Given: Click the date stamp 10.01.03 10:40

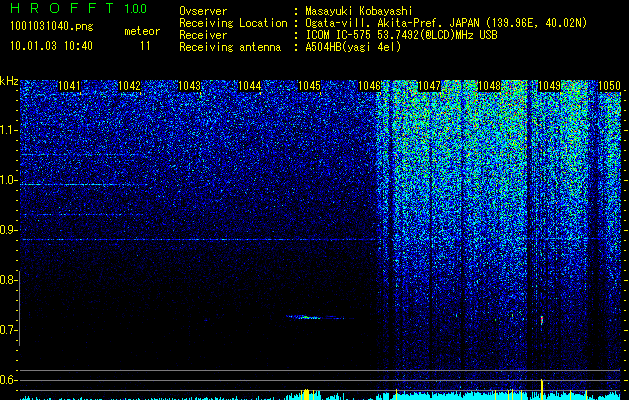Looking at the screenshot, I should [x=51, y=46].
